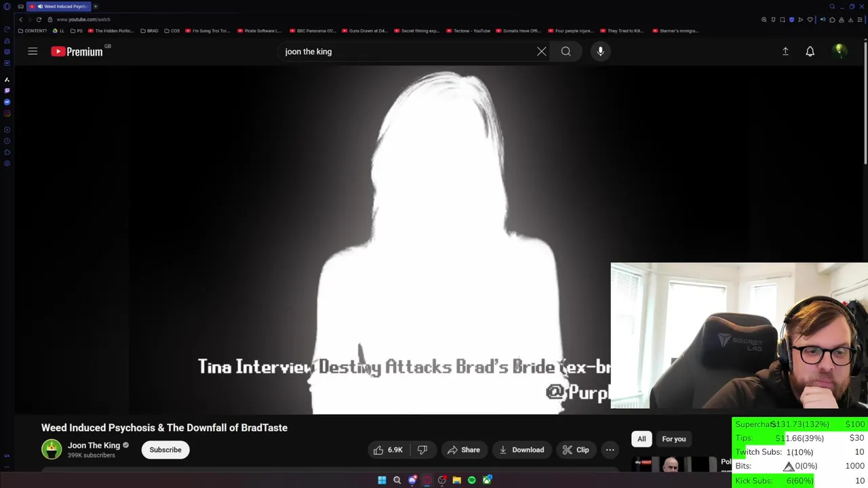This screenshot has height=488, width=868.
Task: Reload the page with the refresh icon
Action: point(39,20)
